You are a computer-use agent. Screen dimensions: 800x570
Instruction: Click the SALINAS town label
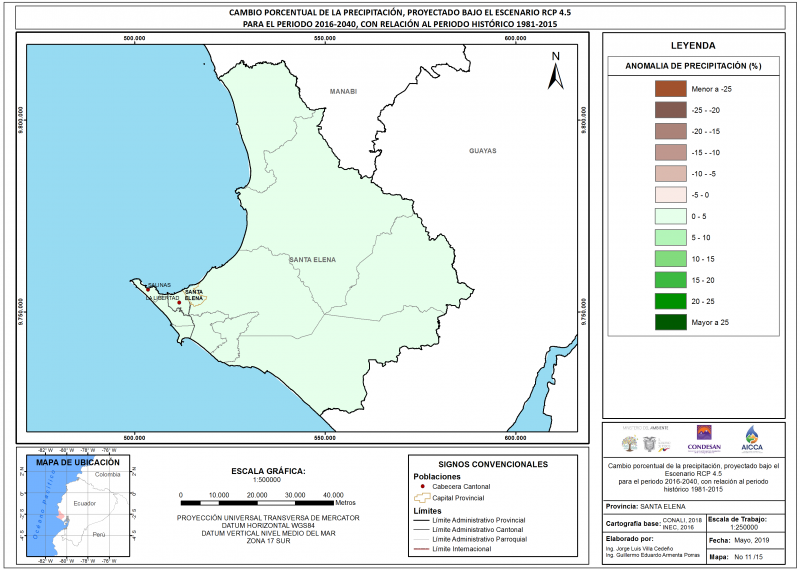coord(159,285)
